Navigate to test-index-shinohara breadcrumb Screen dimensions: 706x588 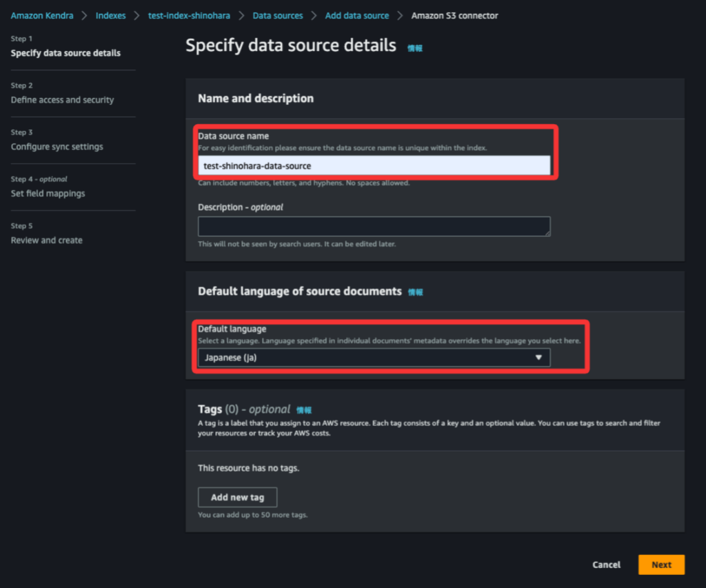[189, 15]
